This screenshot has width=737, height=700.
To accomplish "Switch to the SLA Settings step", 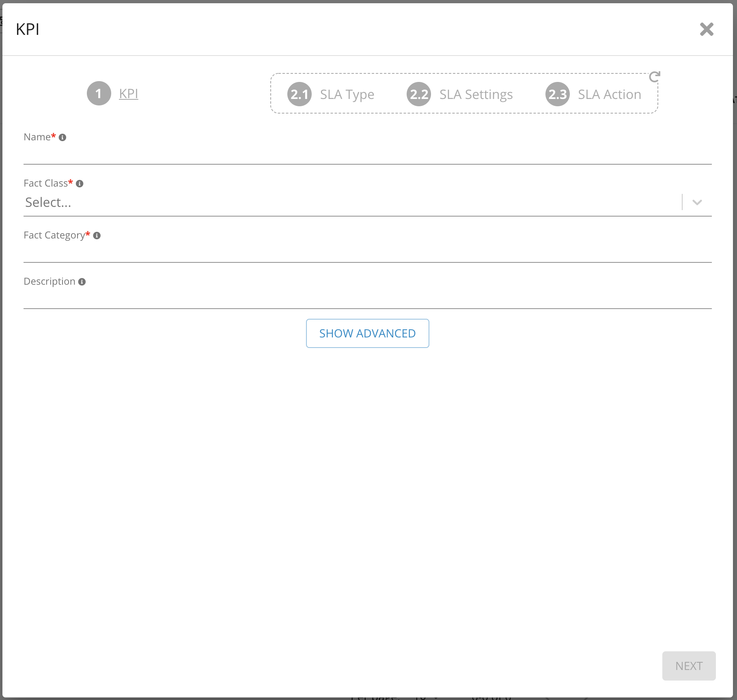I will coord(476,94).
